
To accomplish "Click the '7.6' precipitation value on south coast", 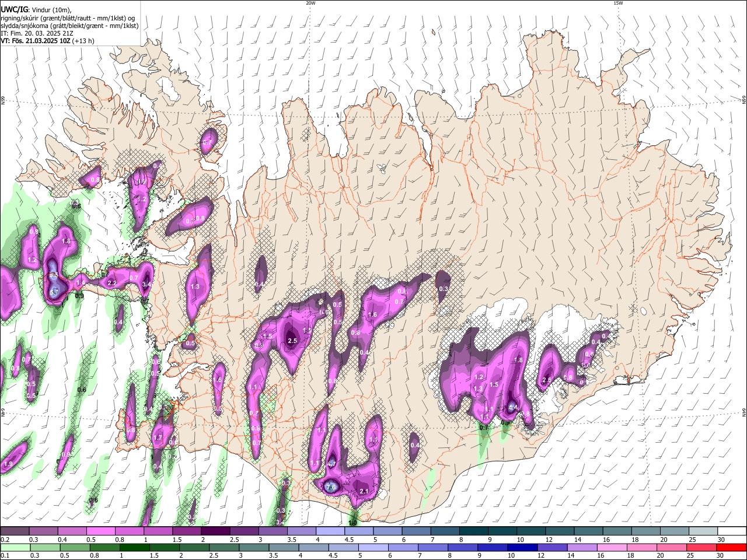I will [x=331, y=488].
